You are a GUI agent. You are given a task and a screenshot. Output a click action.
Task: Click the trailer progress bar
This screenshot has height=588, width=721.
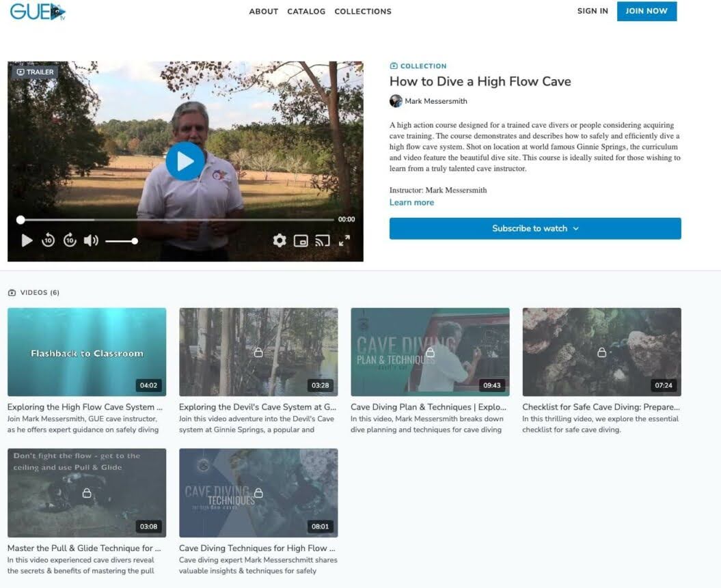tap(177, 220)
